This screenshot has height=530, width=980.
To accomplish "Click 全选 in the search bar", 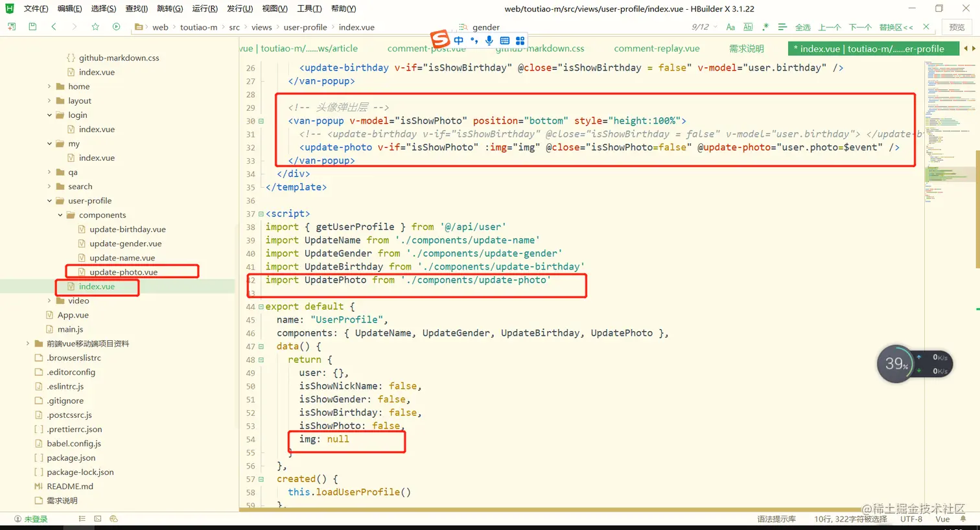I will pyautogui.click(x=803, y=27).
